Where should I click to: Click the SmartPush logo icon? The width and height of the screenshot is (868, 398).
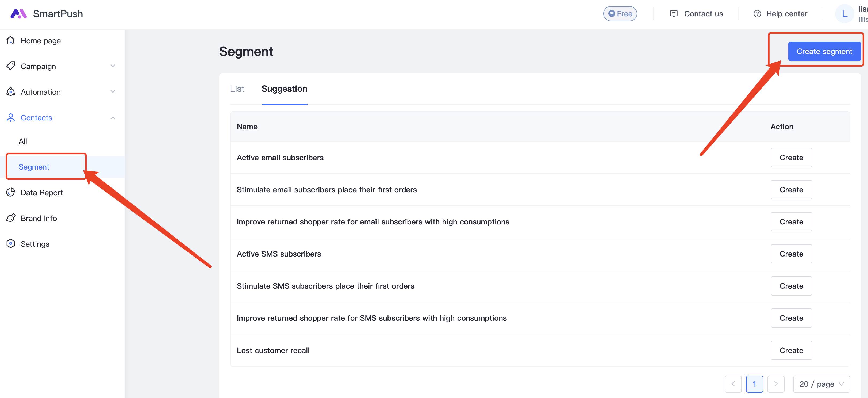coord(18,14)
